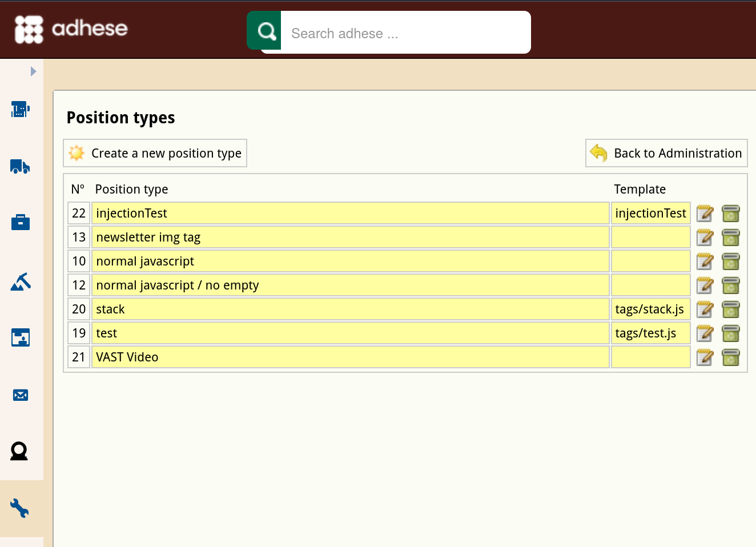Go Back to Administration

(666, 153)
